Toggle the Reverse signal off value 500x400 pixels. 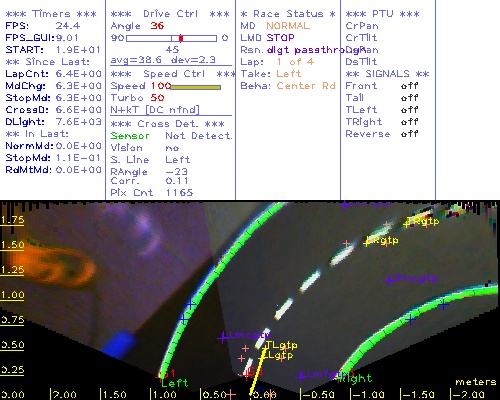(410, 134)
